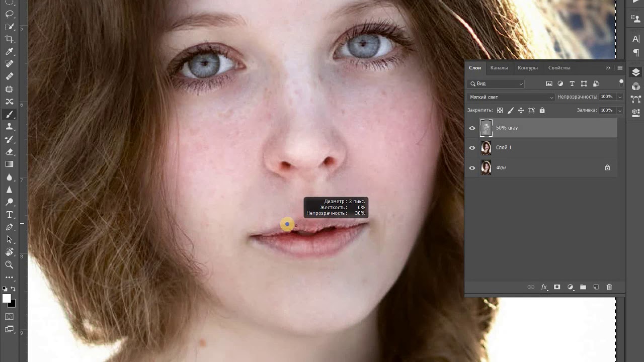Filter layers by adjustment layers icon
The image size is (644, 362).
560,83
